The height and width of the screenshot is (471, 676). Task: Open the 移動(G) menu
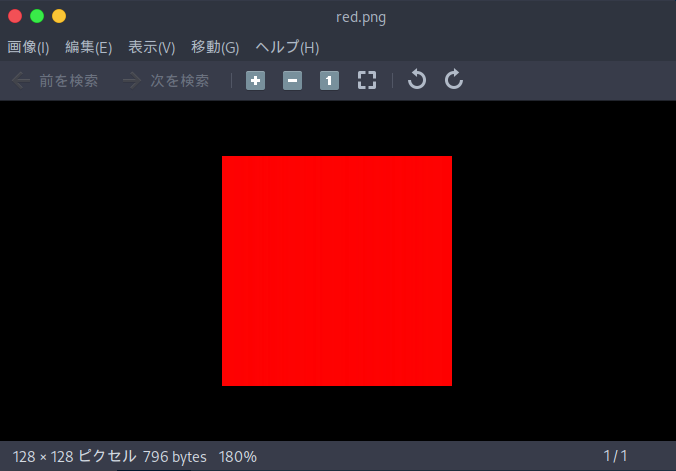pyautogui.click(x=215, y=47)
